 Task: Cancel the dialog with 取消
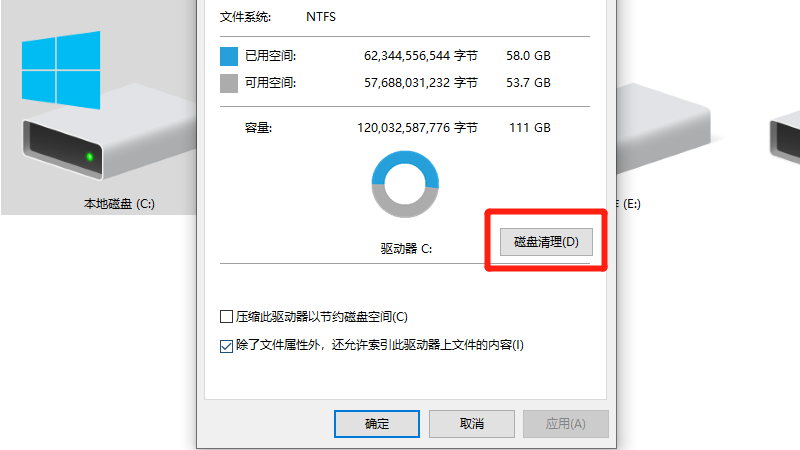click(x=471, y=423)
